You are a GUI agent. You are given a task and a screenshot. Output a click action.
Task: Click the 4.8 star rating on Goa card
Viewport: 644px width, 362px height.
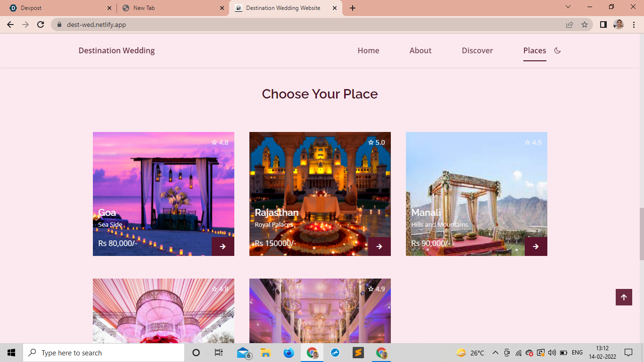coord(220,142)
